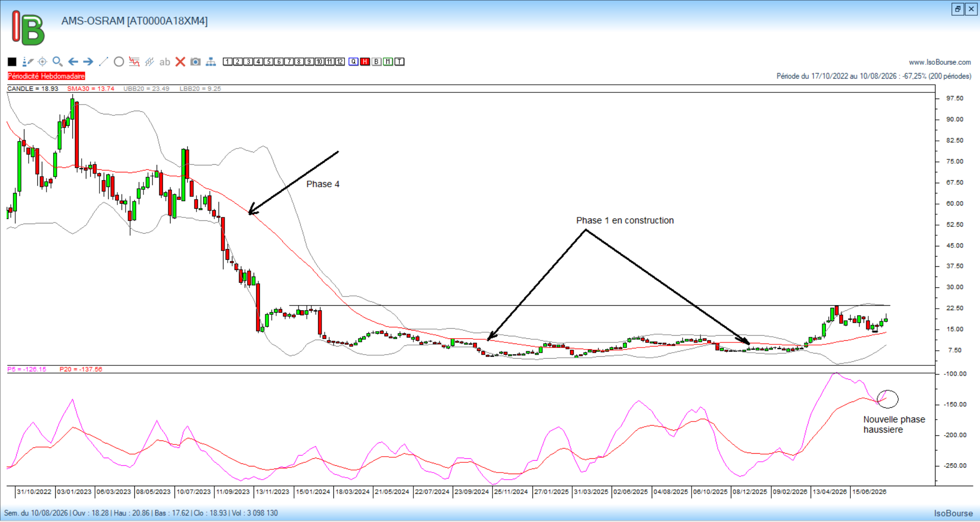Click the IsoBourse label in the status bar
980x522 pixels.
coord(953,513)
